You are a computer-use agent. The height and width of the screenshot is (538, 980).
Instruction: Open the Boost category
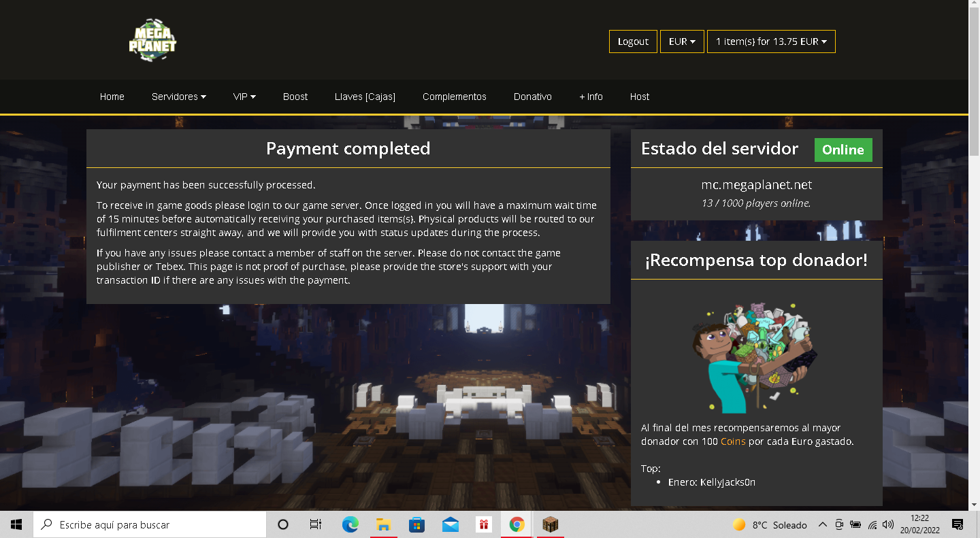(295, 97)
